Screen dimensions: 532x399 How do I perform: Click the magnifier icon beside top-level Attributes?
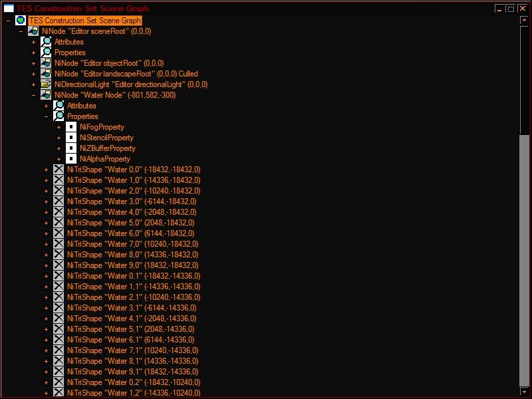coord(46,42)
